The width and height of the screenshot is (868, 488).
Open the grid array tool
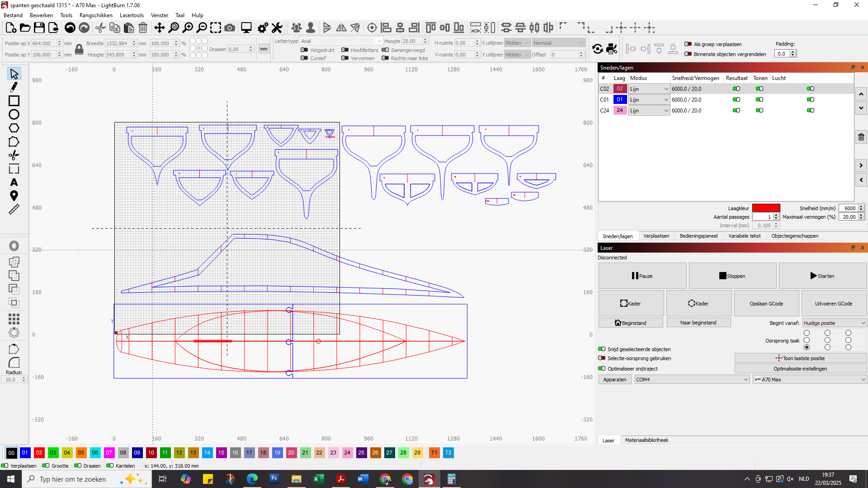(x=14, y=319)
